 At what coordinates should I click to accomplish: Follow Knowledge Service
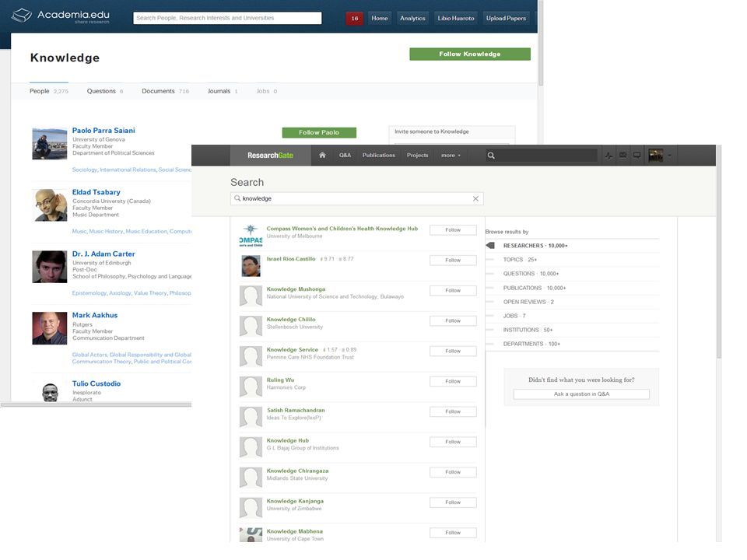click(453, 351)
